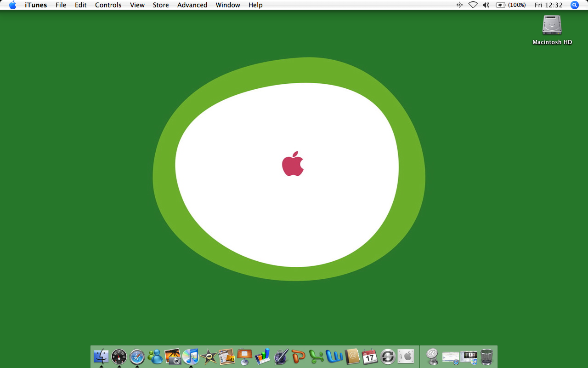This screenshot has height=368, width=588.
Task: Launch PowerPoint from the Dock
Action: click(298, 356)
